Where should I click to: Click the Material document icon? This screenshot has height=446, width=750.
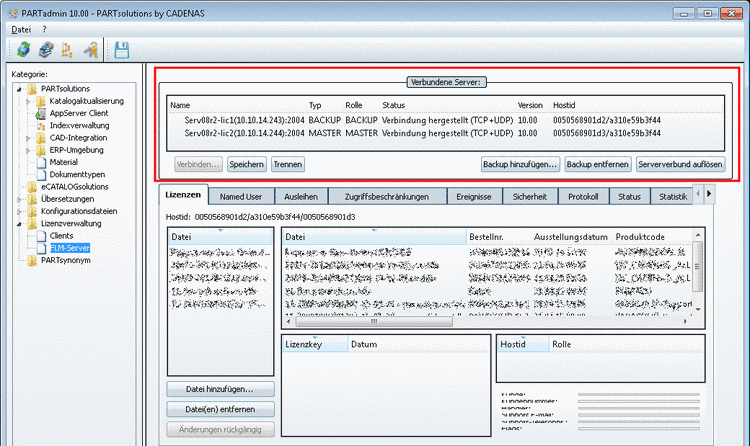tap(42, 162)
